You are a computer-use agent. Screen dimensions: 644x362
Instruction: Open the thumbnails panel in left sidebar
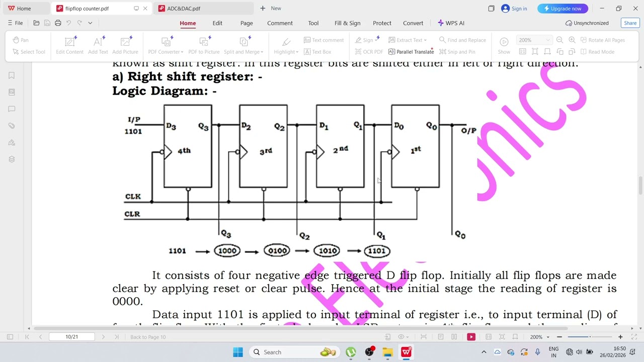[12, 92]
